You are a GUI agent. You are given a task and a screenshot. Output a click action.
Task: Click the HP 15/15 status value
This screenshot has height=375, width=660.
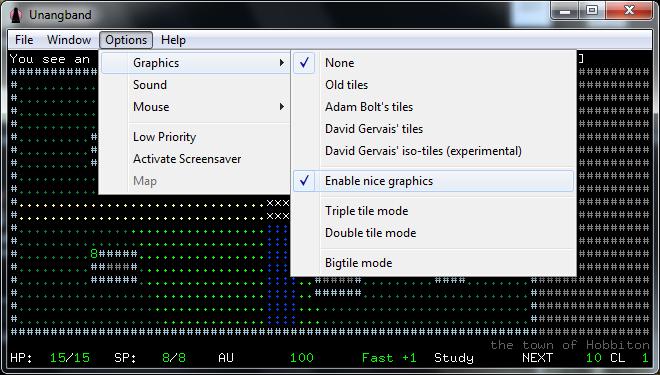[x=70, y=358]
